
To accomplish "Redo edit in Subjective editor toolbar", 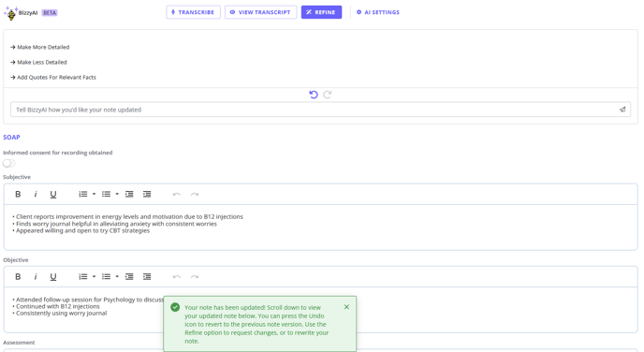I will pos(195,195).
